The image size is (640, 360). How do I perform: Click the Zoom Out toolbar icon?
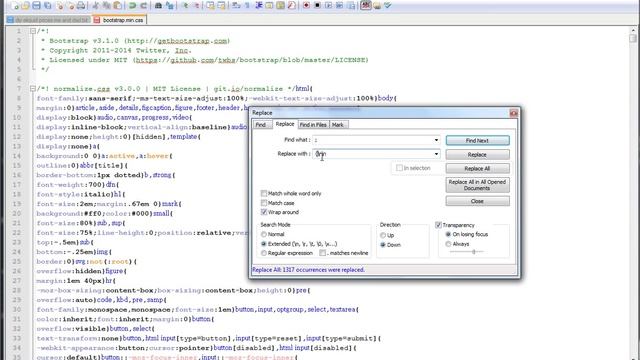point(197,5)
